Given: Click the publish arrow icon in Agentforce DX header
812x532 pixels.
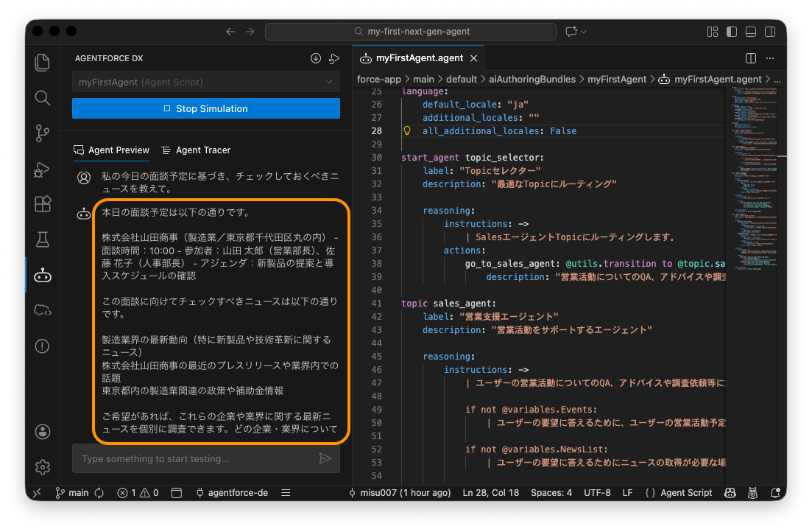Looking at the screenshot, I should click(x=334, y=59).
